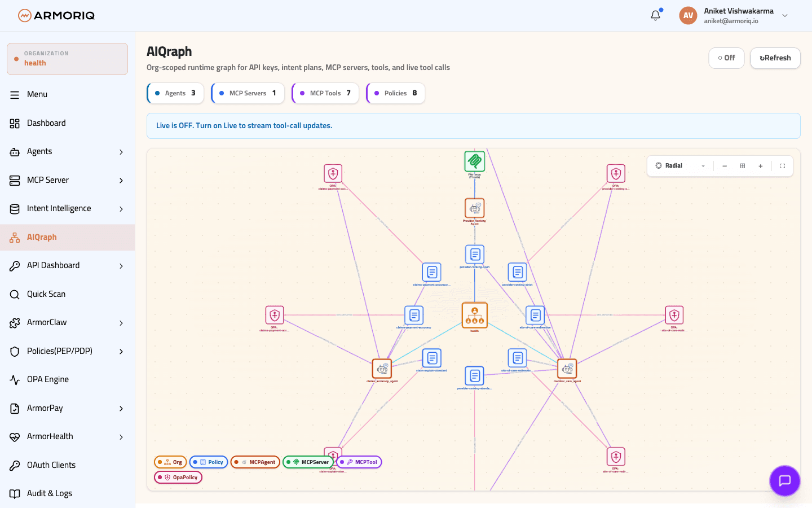Go to Dashboard

click(67, 123)
